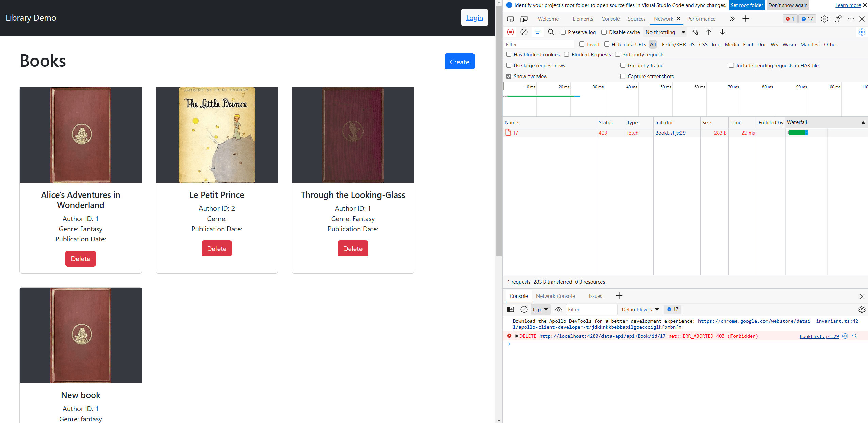The height and width of the screenshot is (423, 868).
Task: Stop recording network log
Action: (x=510, y=32)
